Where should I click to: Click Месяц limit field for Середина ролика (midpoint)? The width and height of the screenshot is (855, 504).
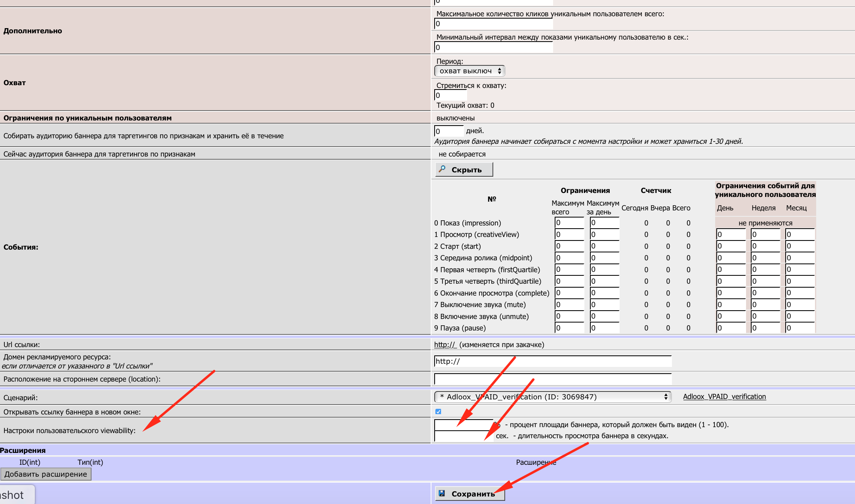[800, 258]
